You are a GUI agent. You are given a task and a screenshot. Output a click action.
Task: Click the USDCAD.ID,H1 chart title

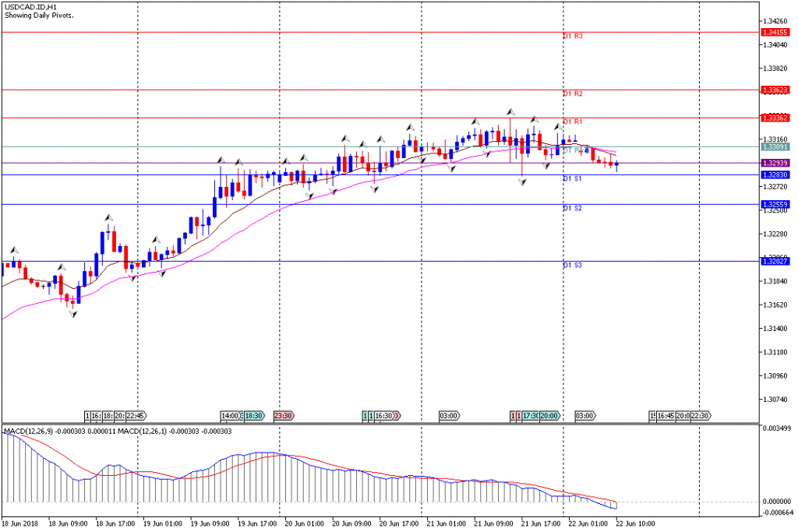(31, 8)
